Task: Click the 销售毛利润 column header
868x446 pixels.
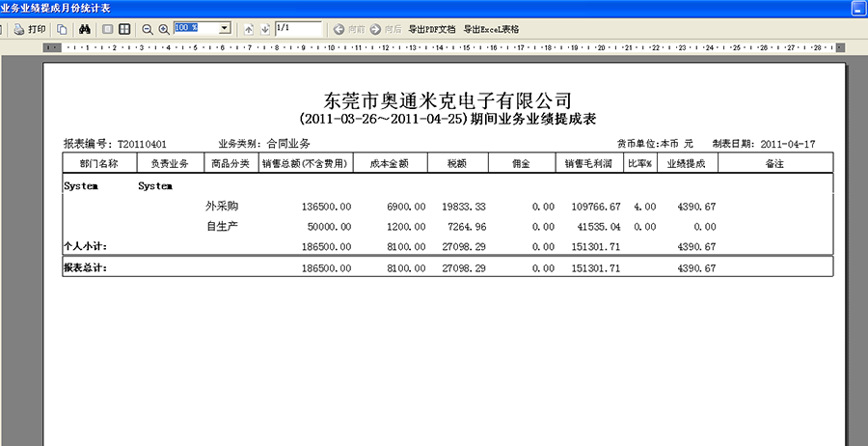Action: click(x=589, y=163)
